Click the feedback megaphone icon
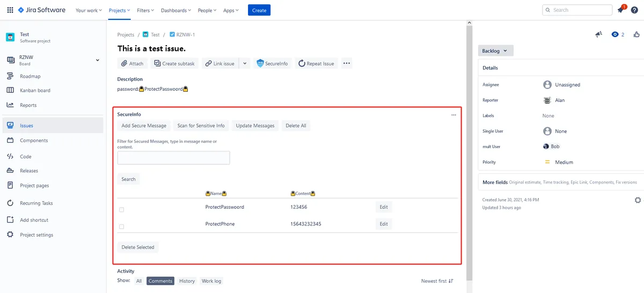 point(599,34)
